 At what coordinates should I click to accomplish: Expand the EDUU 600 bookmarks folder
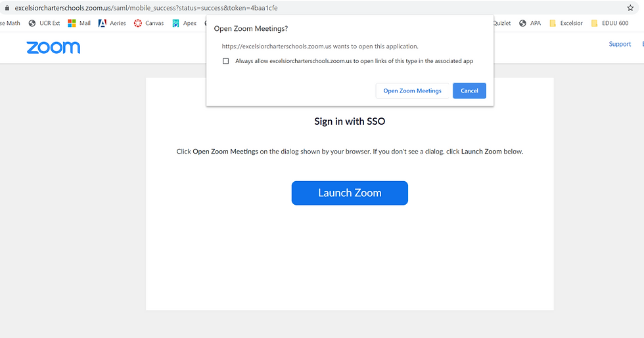tap(610, 24)
